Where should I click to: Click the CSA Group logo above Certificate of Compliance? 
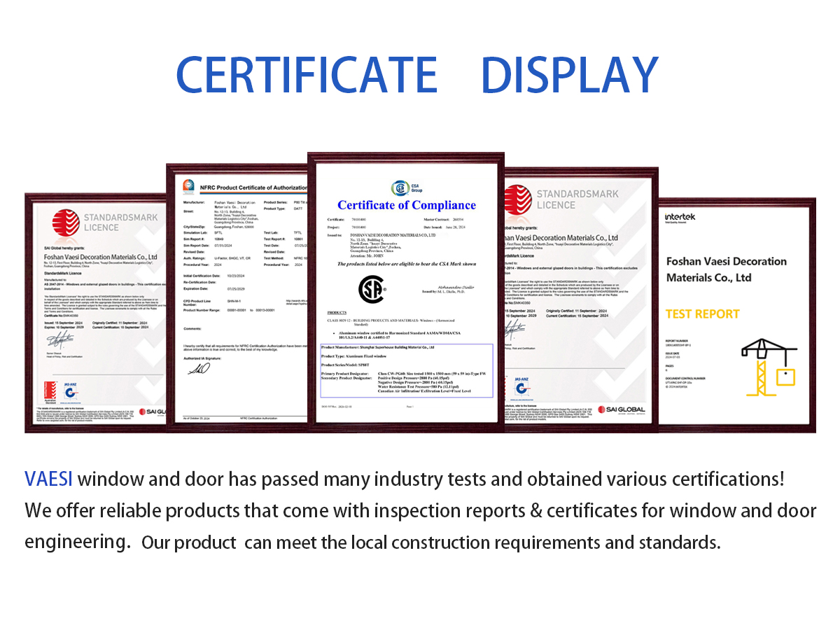406,188
